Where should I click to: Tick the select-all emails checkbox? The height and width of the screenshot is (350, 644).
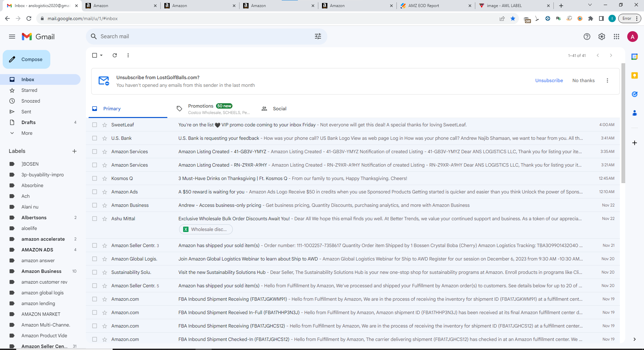pyautogui.click(x=95, y=55)
